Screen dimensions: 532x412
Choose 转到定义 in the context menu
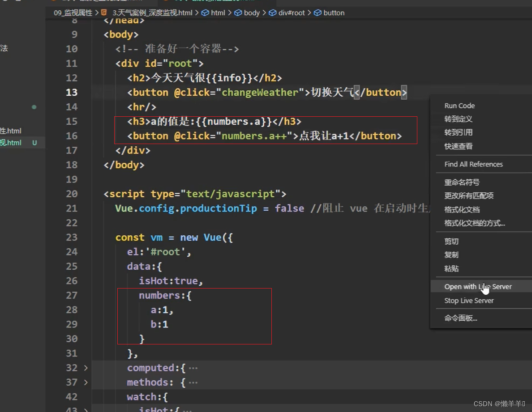click(x=458, y=119)
